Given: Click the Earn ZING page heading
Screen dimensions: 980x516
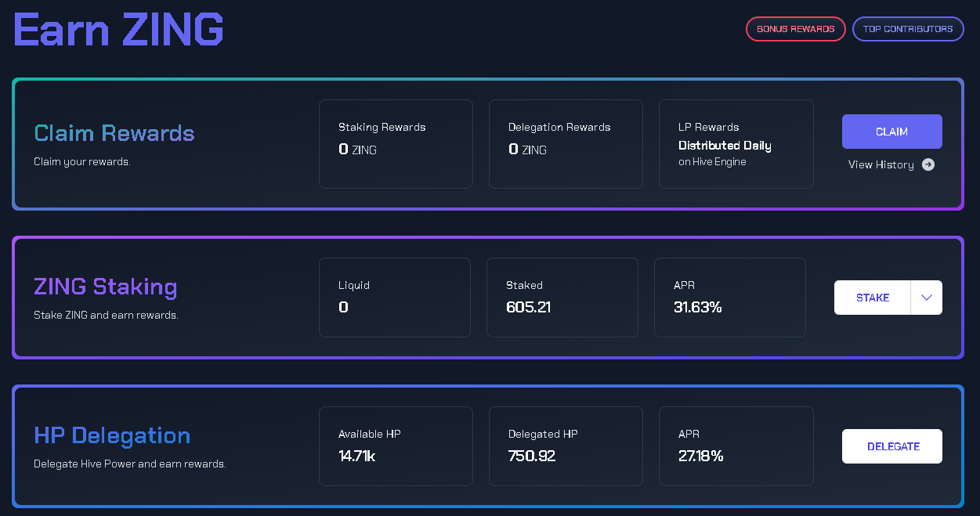Looking at the screenshot, I should tap(119, 28).
